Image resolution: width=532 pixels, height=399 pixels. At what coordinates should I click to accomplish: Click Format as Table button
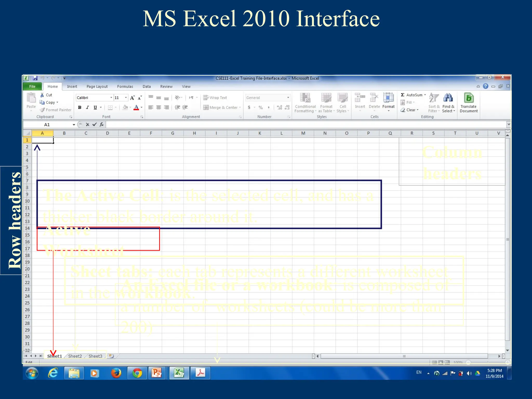coord(326,103)
